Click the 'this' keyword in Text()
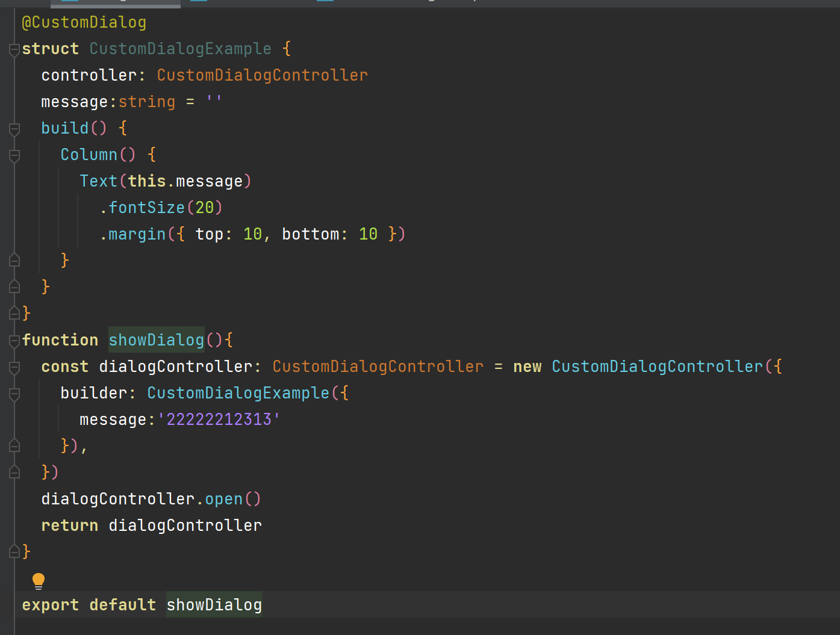Screen dimensions: 840x635 point(147,181)
